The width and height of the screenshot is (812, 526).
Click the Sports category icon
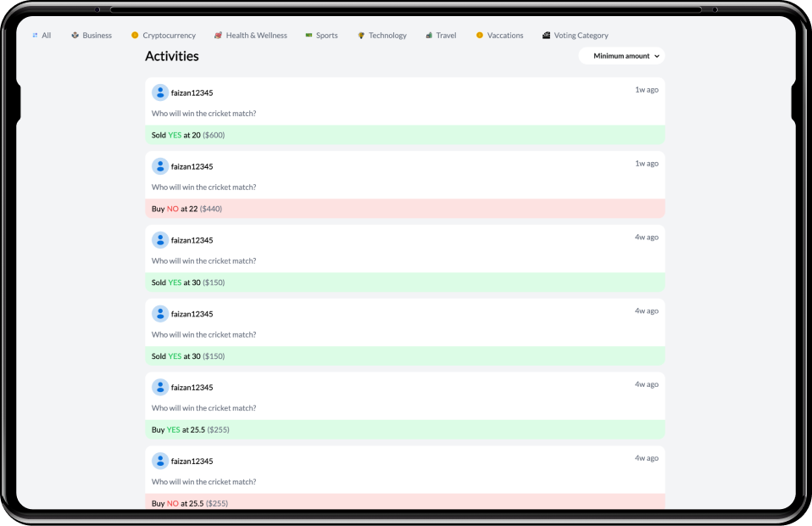pos(309,36)
